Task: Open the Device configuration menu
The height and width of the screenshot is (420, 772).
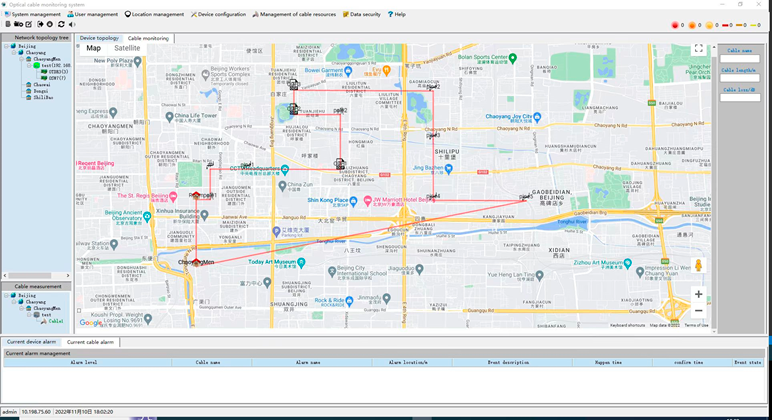Action: tap(218, 14)
